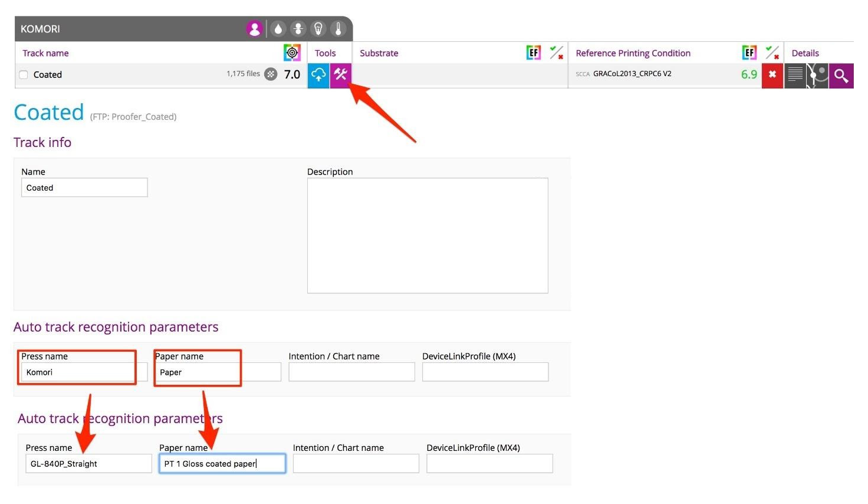The image size is (868, 504).
Task: Click the Substrate column header
Action: [x=379, y=53]
